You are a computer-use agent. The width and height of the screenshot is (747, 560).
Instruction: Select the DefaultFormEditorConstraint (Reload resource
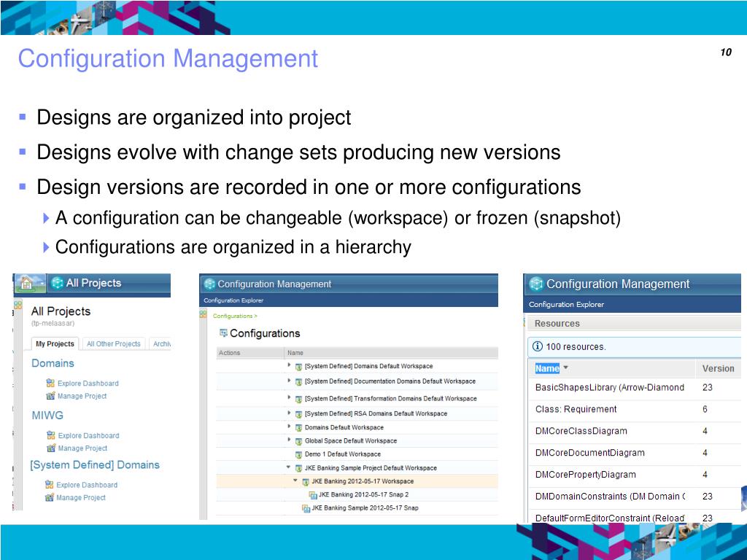[x=610, y=518]
